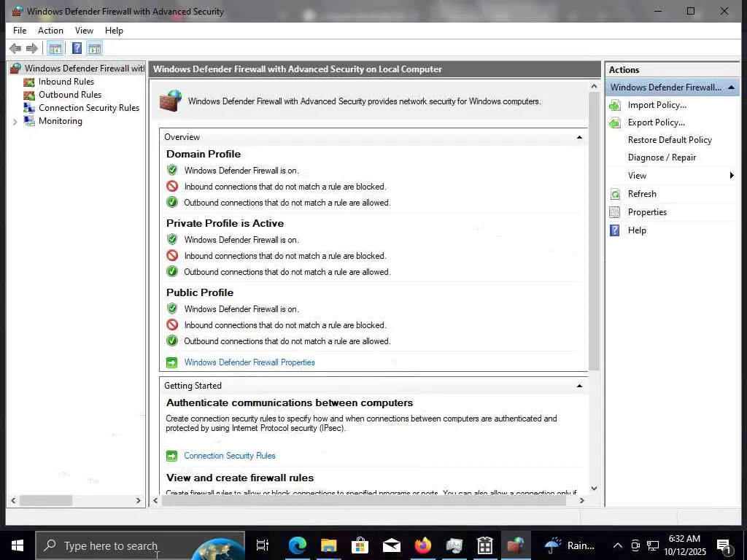747x560 pixels.
Task: Click the firewall root node icon in tree
Action: [x=16, y=69]
